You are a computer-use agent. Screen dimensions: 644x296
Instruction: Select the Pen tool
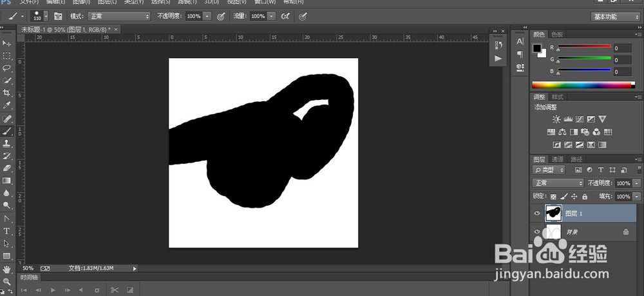pos(6,219)
